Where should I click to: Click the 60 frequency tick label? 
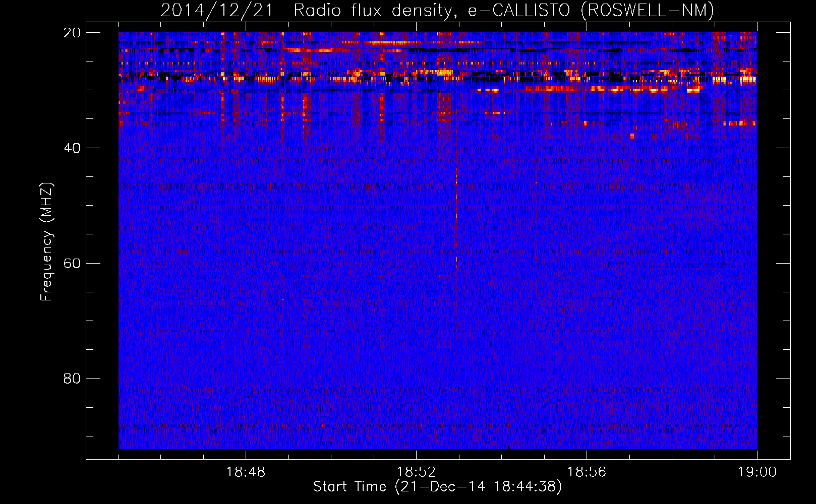pyautogui.click(x=72, y=264)
